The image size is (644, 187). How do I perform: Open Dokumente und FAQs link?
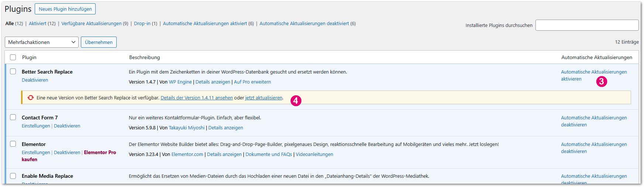pos(268,154)
